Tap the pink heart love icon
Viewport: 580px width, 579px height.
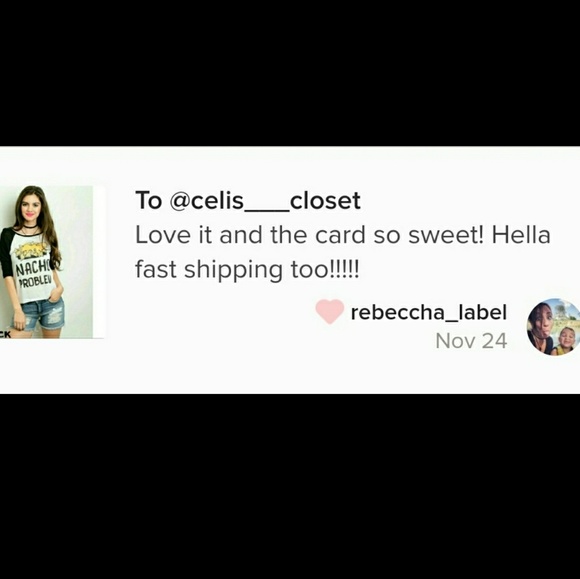click(x=330, y=312)
